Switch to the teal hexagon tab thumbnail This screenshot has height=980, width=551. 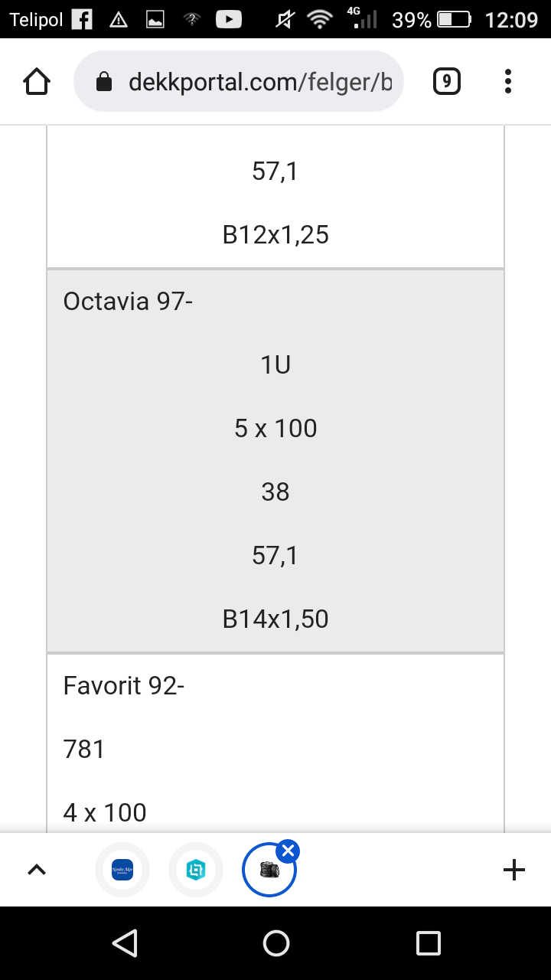pyautogui.click(x=196, y=870)
